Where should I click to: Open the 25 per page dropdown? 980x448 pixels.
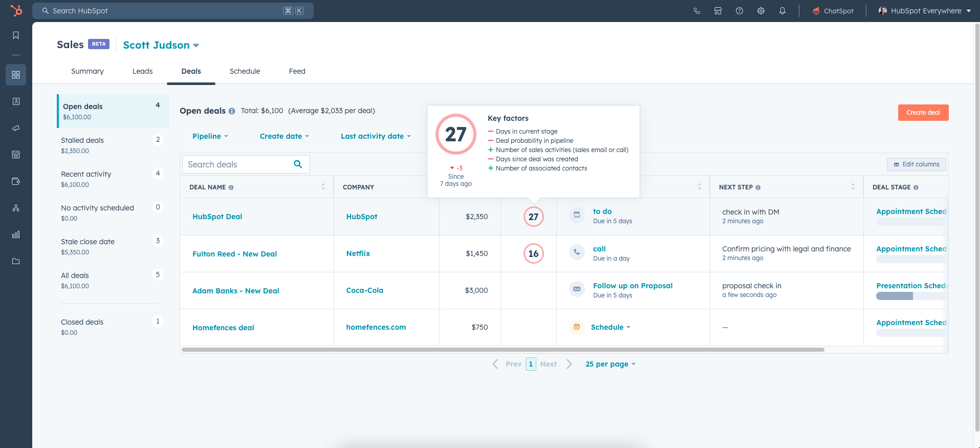point(610,364)
